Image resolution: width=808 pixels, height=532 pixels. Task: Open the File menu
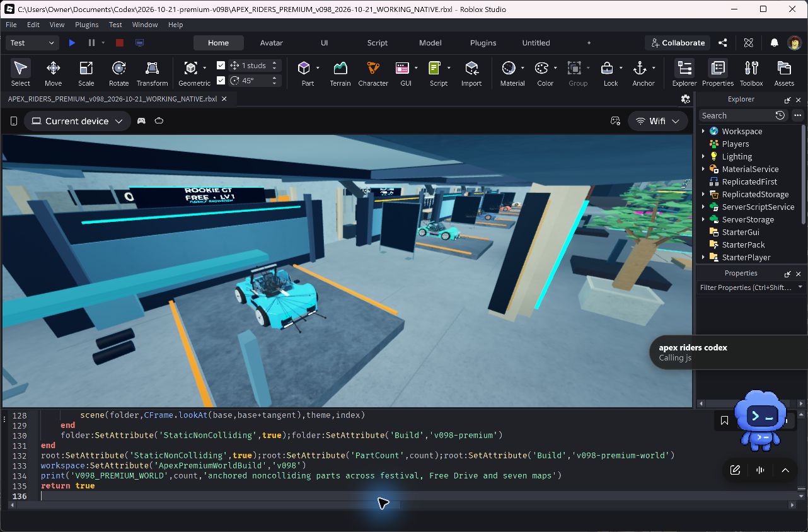11,25
